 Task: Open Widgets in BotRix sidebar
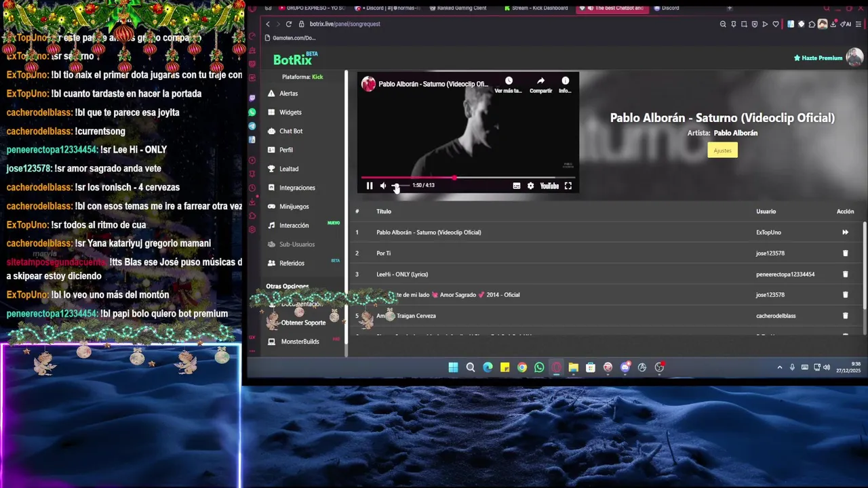[290, 113]
